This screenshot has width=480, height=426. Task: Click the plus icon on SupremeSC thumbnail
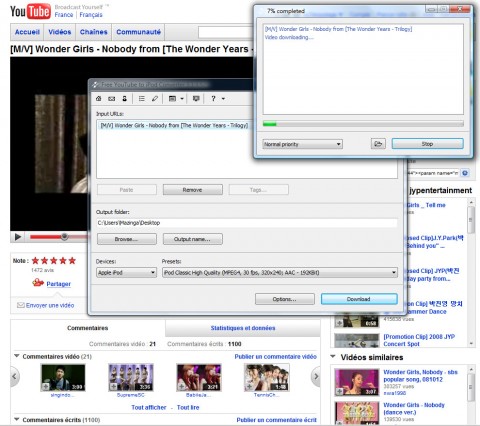pos(113,386)
